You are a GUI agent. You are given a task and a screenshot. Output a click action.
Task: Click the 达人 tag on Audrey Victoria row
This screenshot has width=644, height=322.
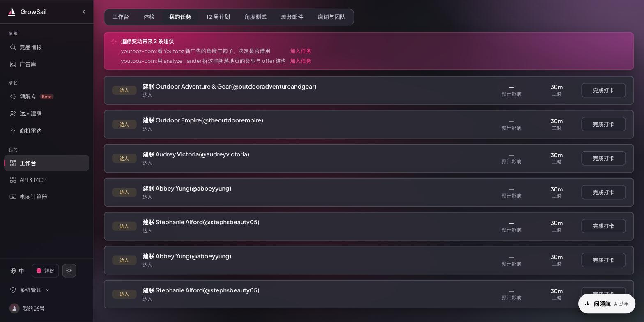pos(124,159)
